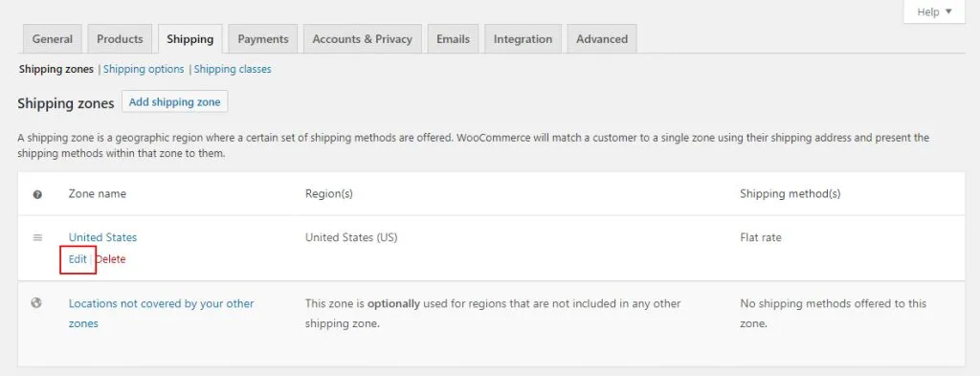This screenshot has height=376, width=980.
Task: Select the Shipping zones sub-navigation item
Action: pyautogui.click(x=56, y=69)
